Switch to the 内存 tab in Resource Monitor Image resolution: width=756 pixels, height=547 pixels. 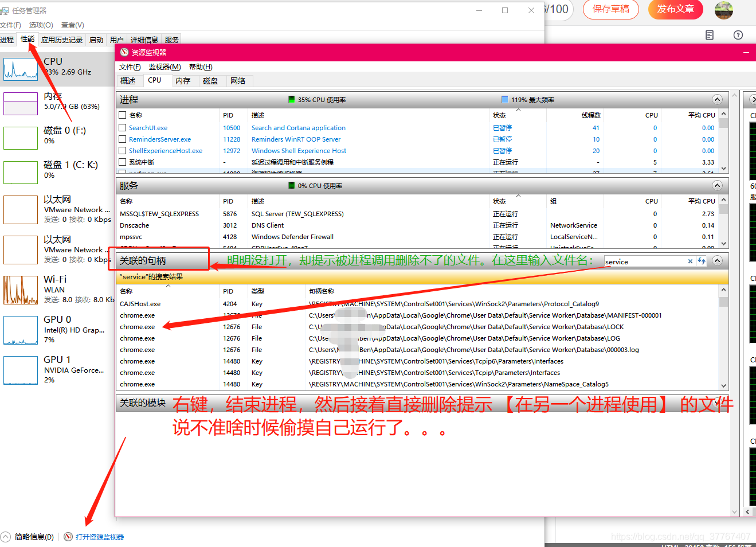pyautogui.click(x=183, y=81)
